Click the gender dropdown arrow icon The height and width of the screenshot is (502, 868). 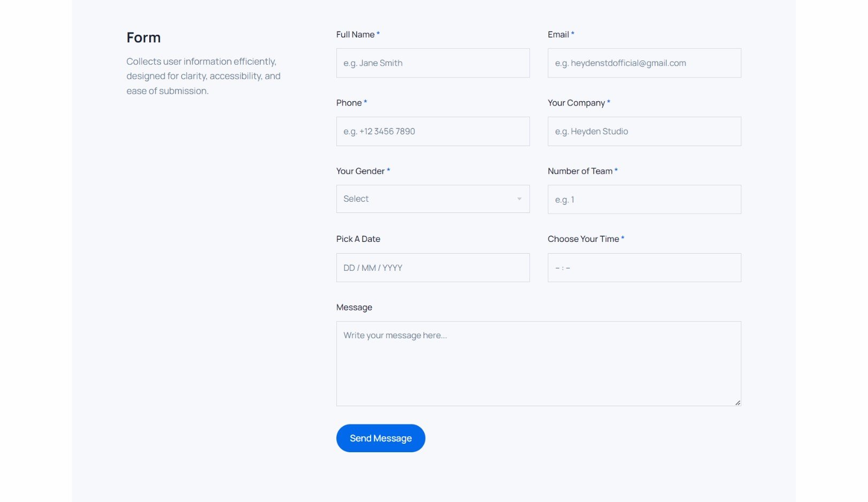click(x=519, y=199)
